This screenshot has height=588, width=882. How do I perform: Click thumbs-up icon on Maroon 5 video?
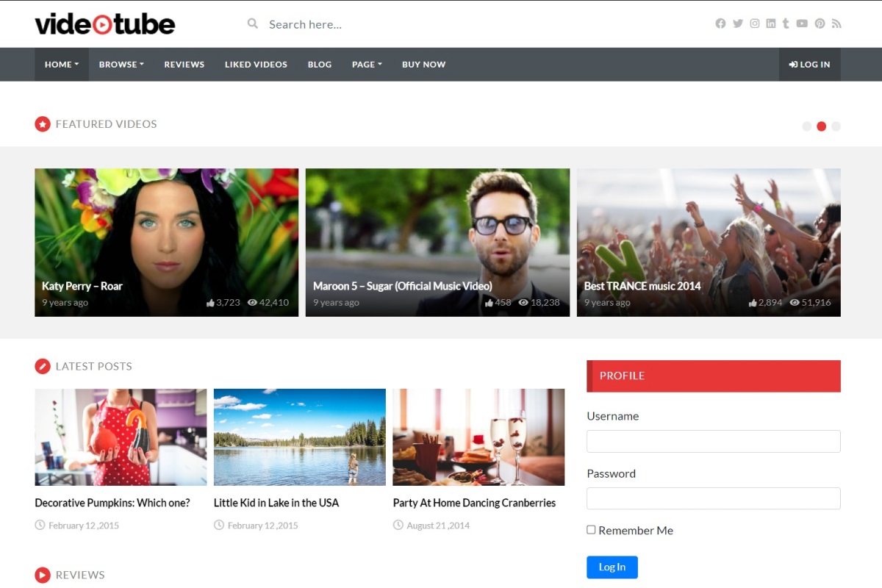click(490, 303)
